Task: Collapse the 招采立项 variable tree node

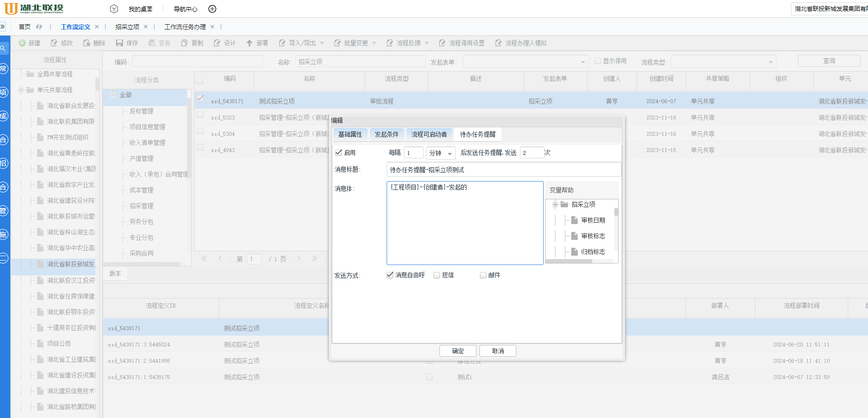Action: (555, 204)
